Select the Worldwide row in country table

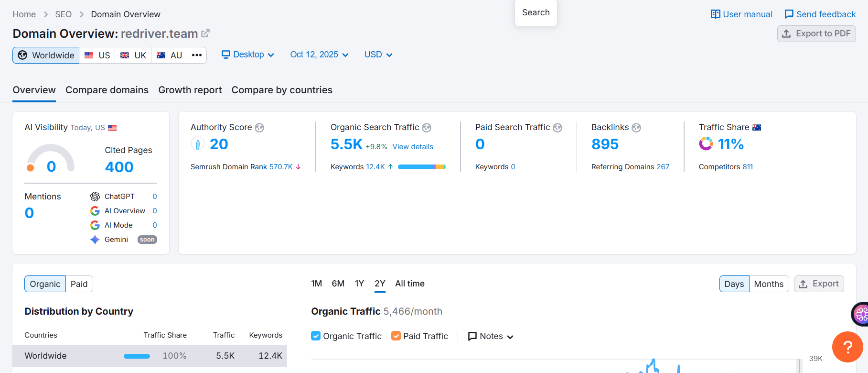click(150, 356)
